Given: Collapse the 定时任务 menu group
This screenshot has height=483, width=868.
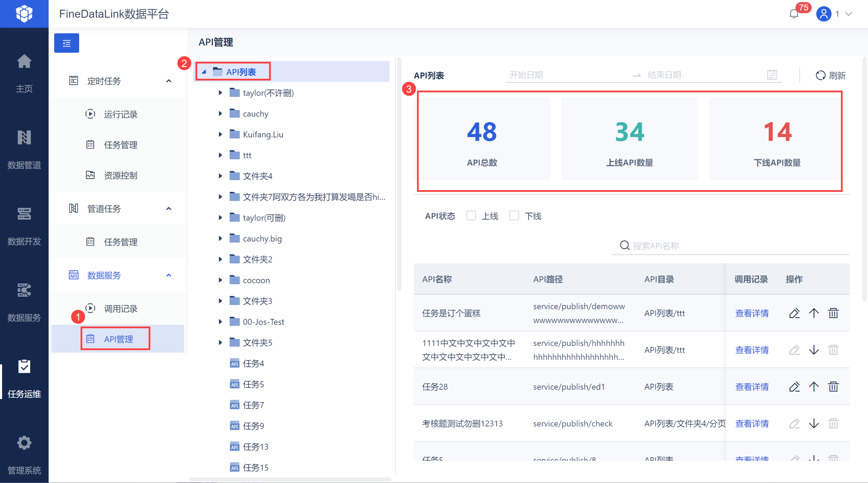Looking at the screenshot, I should click(x=169, y=81).
